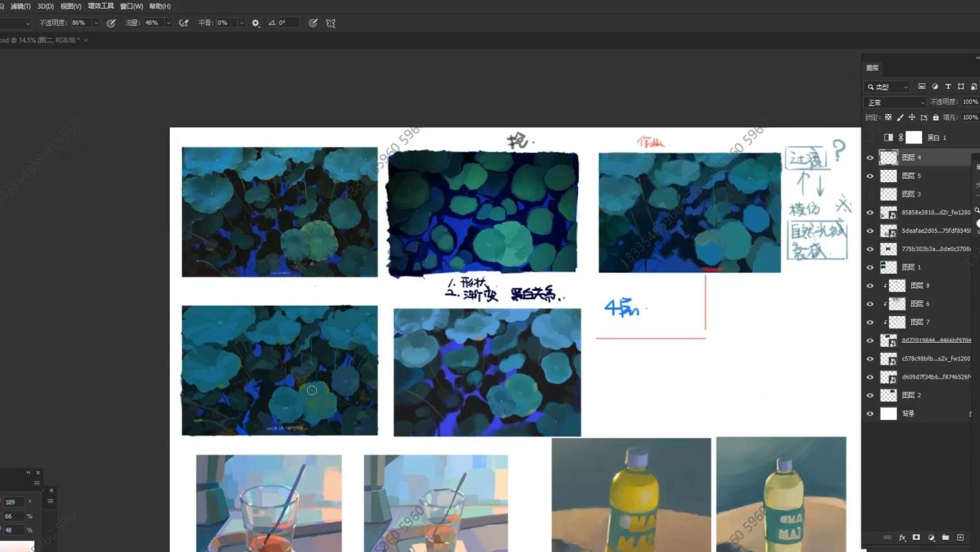Collapse the small bottom-left panel arrows
Image resolution: width=980 pixels, height=552 pixels.
(29, 472)
